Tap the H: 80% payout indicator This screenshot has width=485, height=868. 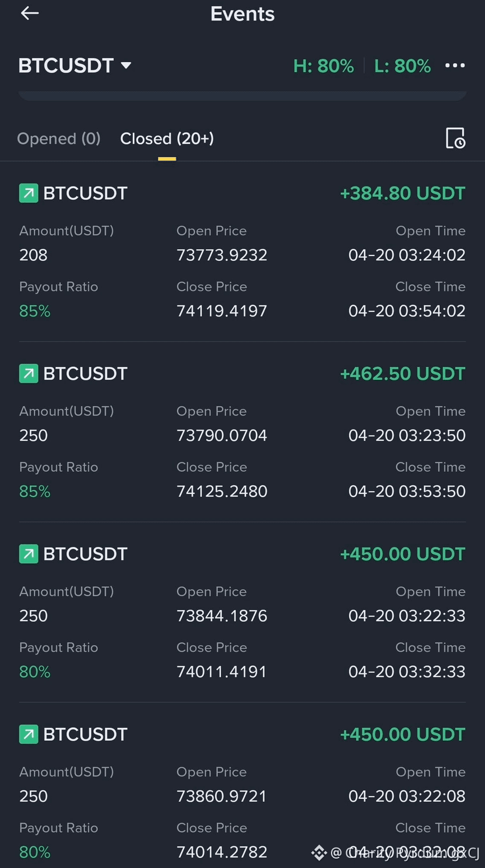click(x=323, y=66)
